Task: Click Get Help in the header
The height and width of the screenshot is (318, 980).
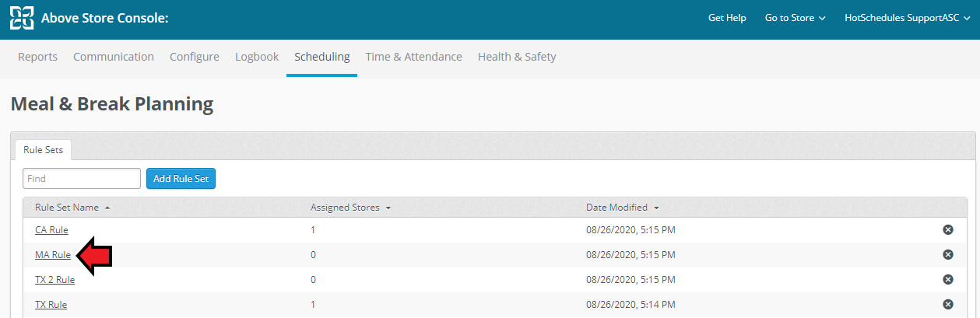Action: pyautogui.click(x=727, y=18)
